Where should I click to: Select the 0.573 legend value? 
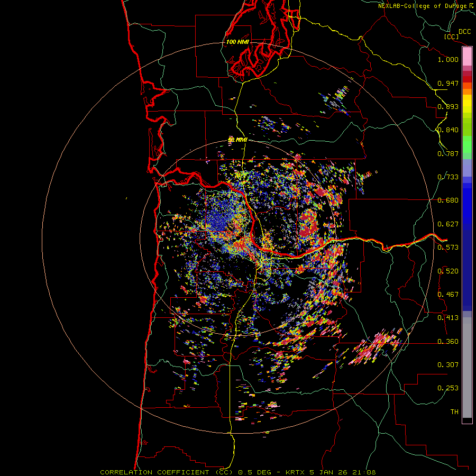tap(448, 248)
